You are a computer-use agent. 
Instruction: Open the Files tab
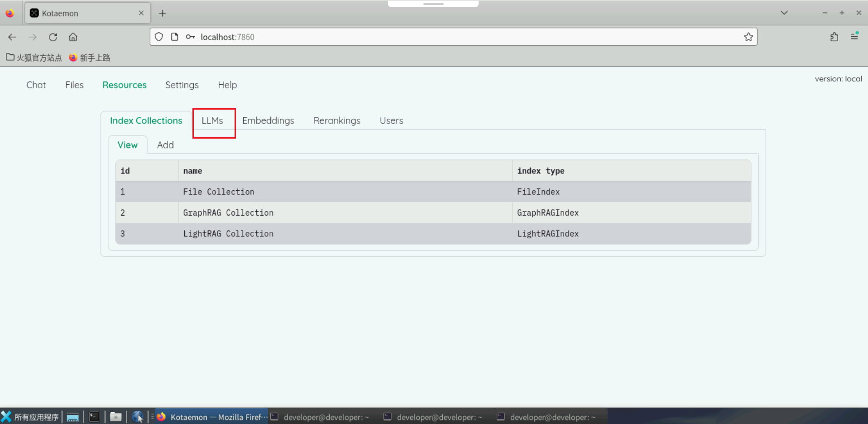click(x=74, y=85)
